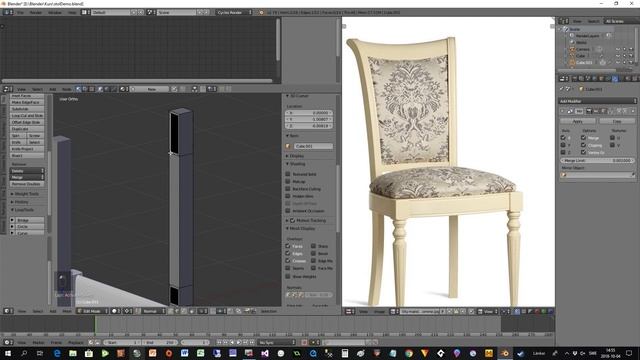Open the Add Modifier dropdown
This screenshot has width=640, height=360.
click(598, 101)
